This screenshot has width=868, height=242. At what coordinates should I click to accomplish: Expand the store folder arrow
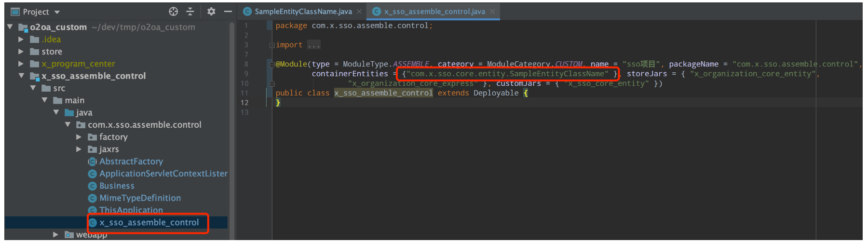coord(21,51)
